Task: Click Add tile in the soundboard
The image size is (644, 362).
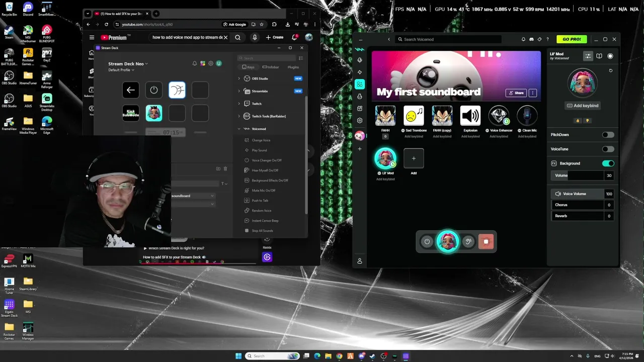Action: [x=414, y=158]
